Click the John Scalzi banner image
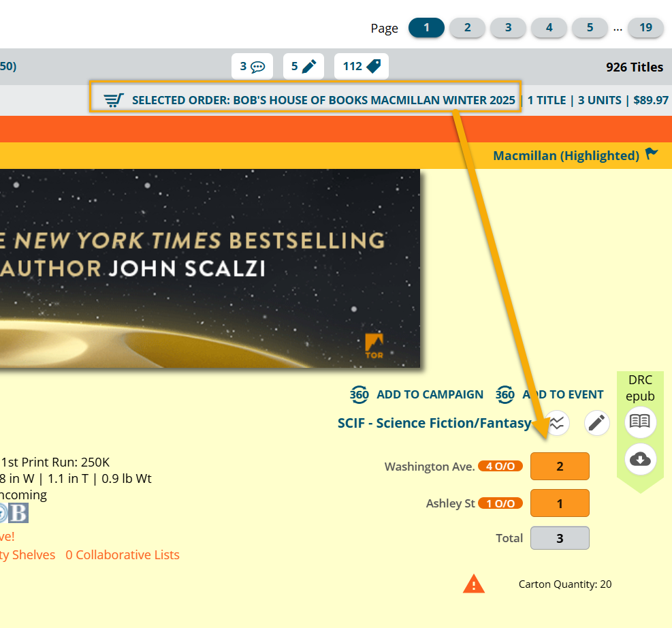672x628 pixels. click(x=210, y=268)
